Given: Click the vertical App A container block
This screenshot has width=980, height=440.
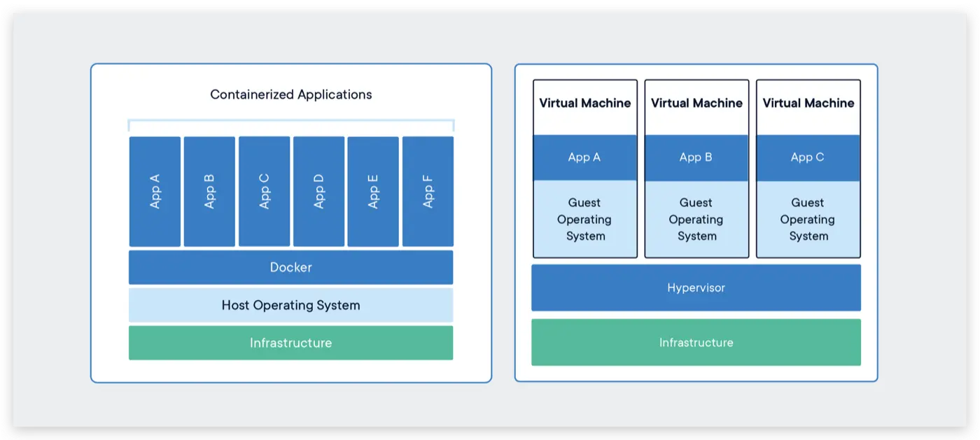Looking at the screenshot, I should (x=155, y=191).
